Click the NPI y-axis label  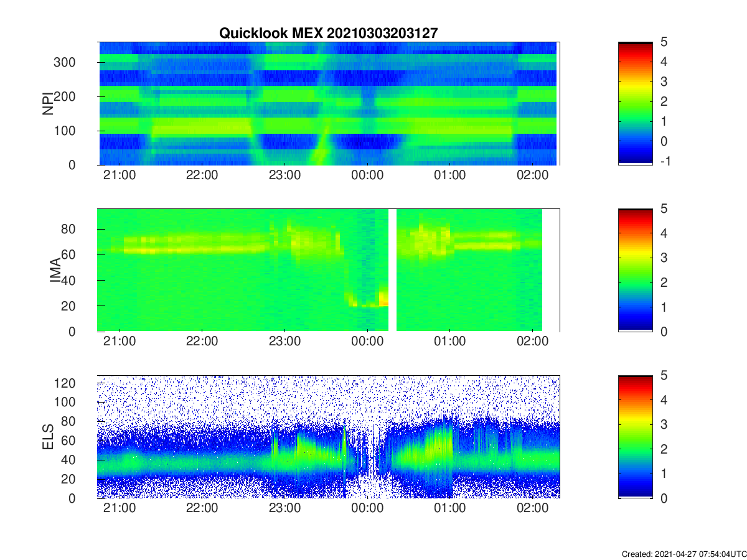[47, 103]
